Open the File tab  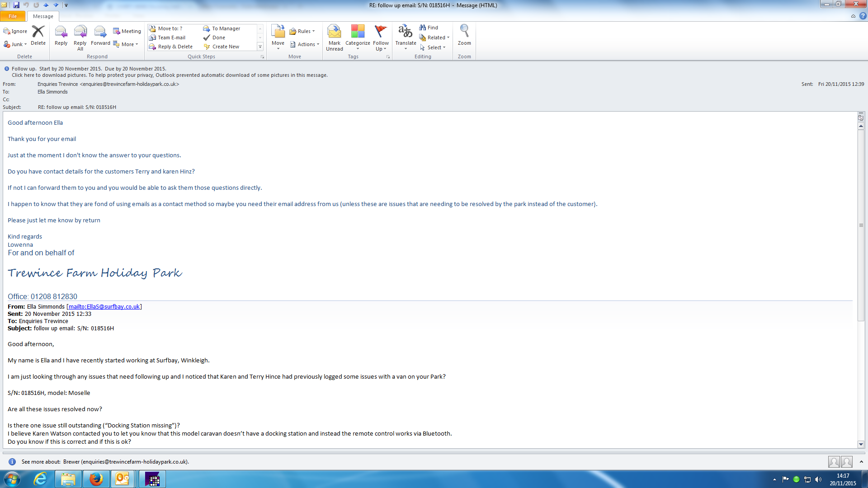point(13,16)
